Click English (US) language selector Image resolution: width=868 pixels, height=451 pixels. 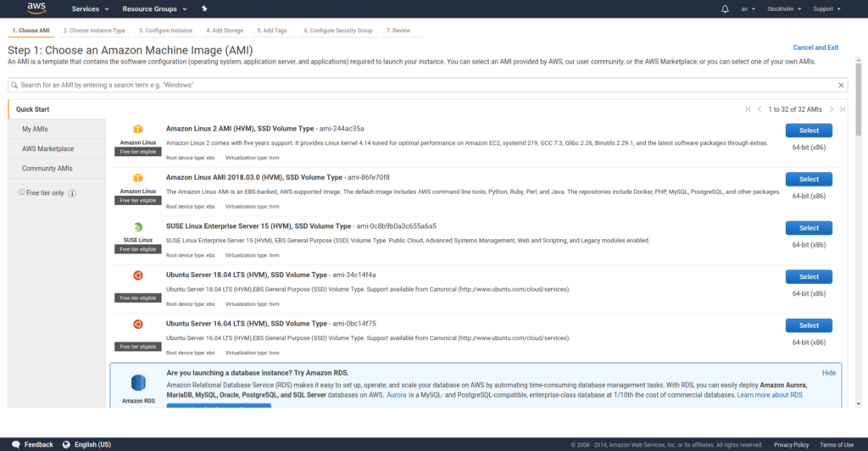(92, 445)
